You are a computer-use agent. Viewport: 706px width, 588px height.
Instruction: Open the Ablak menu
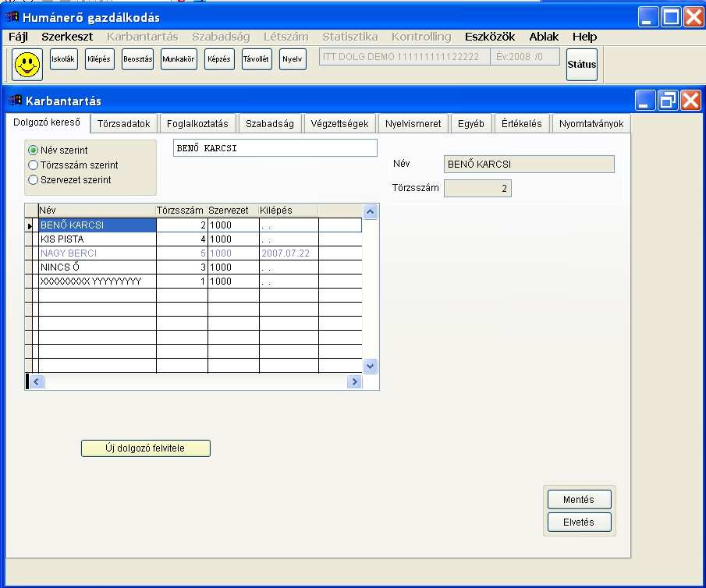544,37
